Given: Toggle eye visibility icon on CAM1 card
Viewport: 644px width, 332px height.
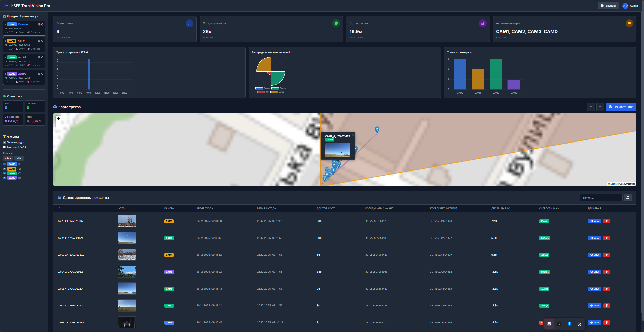Looking at the screenshot, I should point(39,41).
